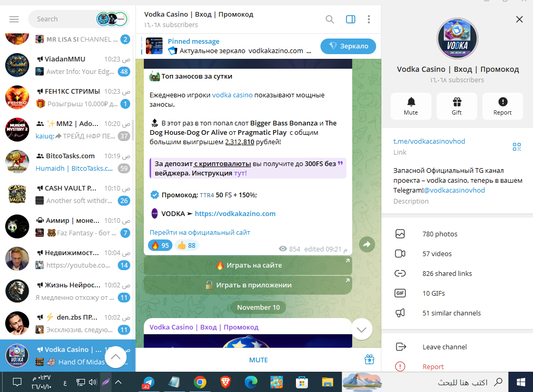Open the ViadanMMU chat
The width and height of the screenshot is (533, 392).
click(x=68, y=65)
